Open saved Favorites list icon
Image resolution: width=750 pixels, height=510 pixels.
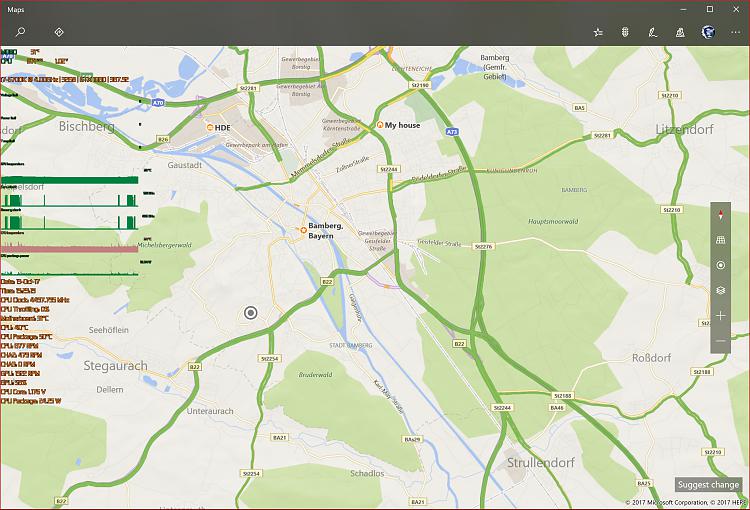pos(598,32)
